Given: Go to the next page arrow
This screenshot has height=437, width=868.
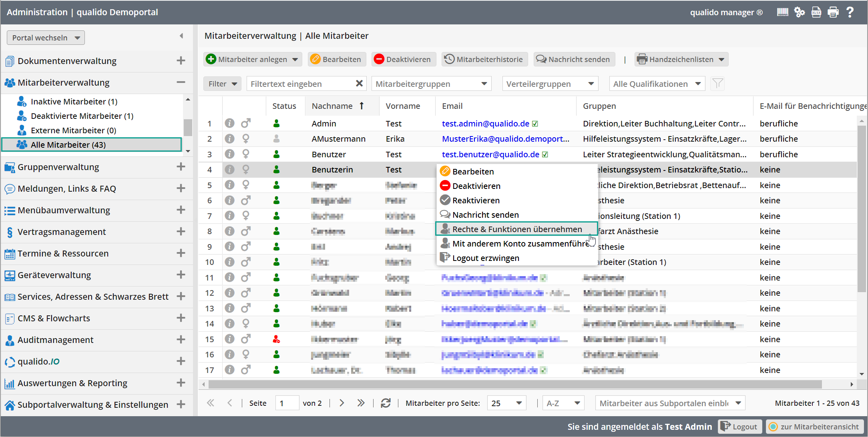Looking at the screenshot, I should [342, 403].
